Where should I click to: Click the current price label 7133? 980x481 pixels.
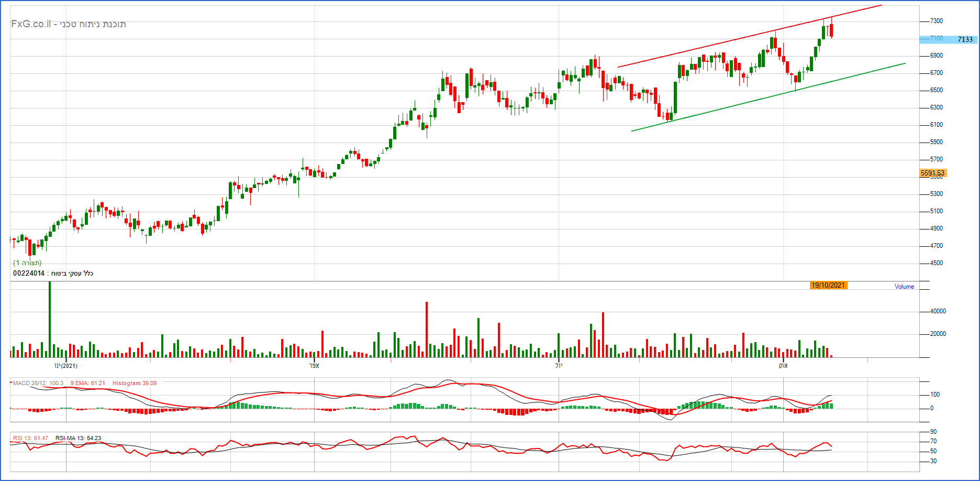click(x=964, y=39)
